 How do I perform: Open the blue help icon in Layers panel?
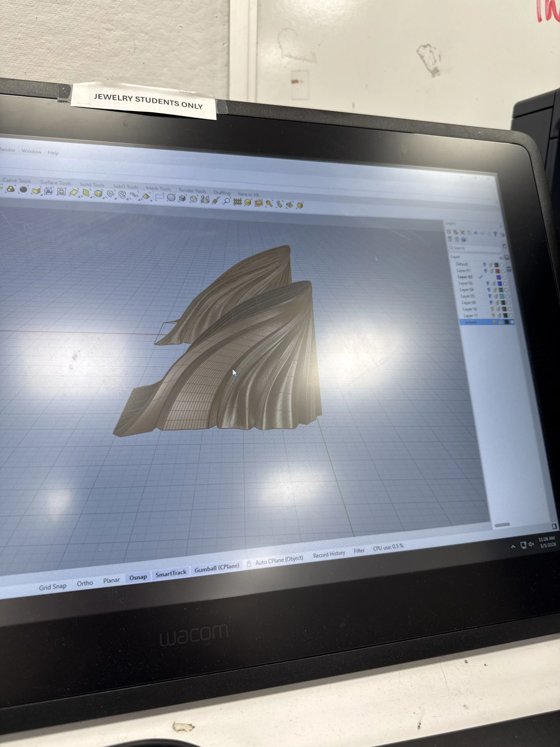pyautogui.click(x=463, y=240)
